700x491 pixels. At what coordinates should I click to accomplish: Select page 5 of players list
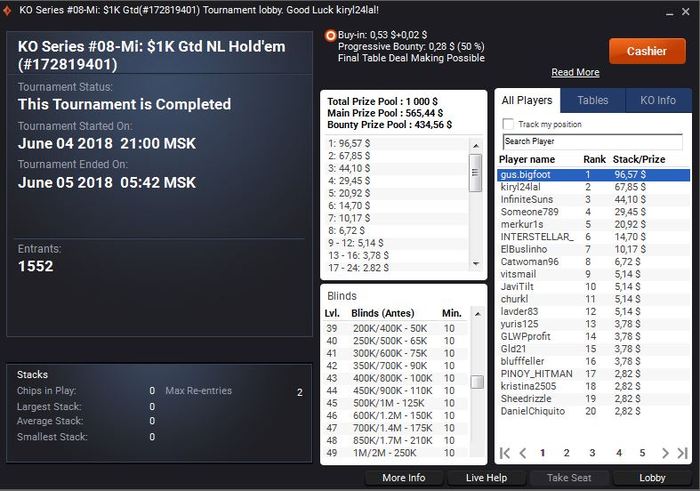coord(642,453)
